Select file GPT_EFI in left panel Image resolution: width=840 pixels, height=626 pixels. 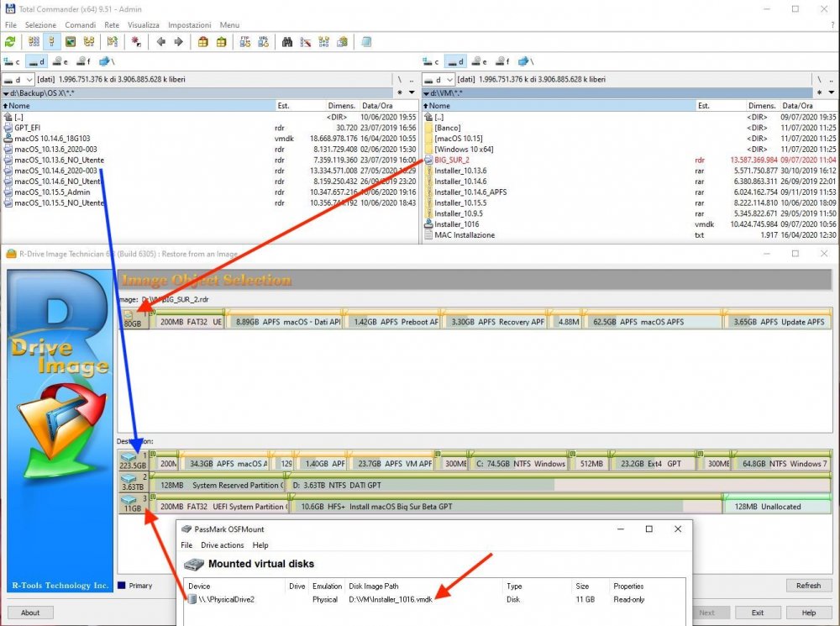[209, 128]
